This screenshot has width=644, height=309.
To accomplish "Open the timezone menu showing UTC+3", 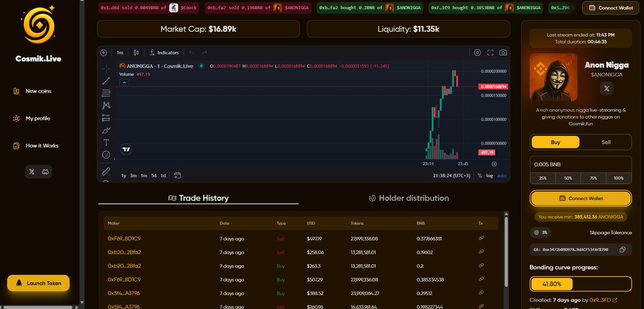I will pos(452,175).
